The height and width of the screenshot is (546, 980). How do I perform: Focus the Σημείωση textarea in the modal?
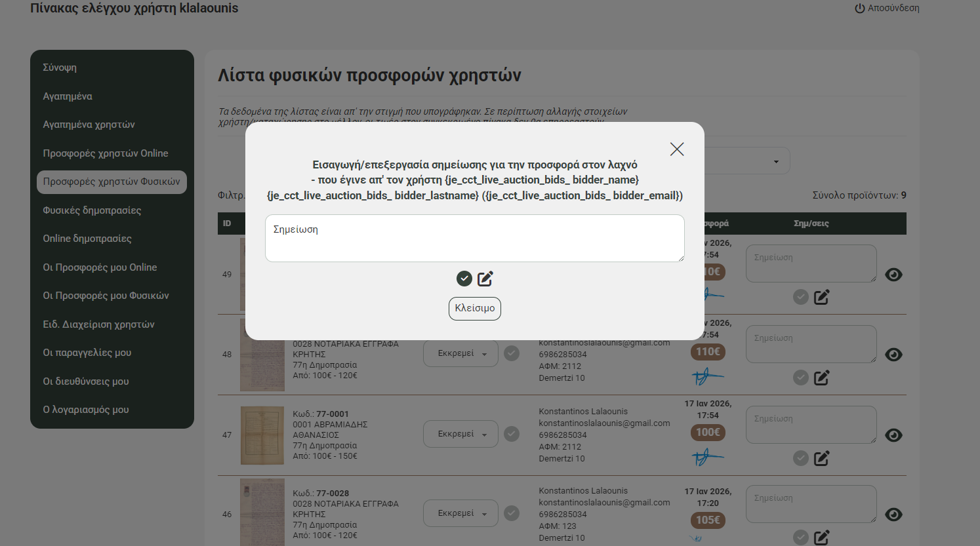pyautogui.click(x=474, y=238)
